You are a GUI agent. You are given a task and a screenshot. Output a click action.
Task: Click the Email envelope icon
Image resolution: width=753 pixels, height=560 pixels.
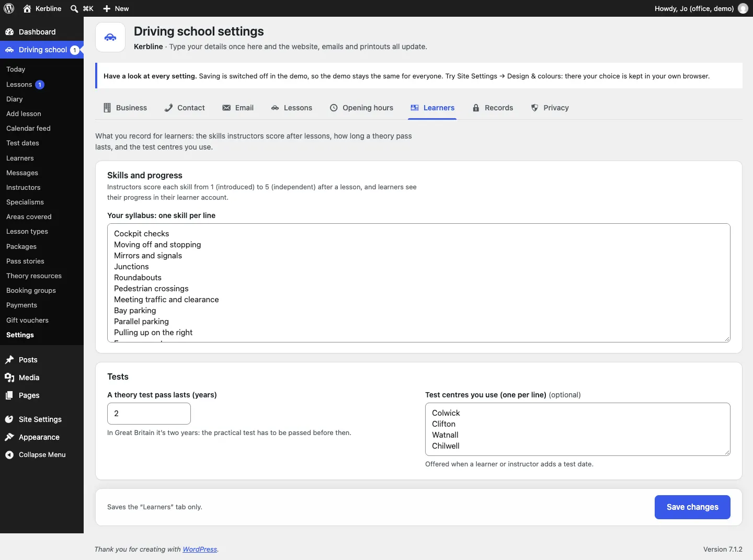click(226, 108)
